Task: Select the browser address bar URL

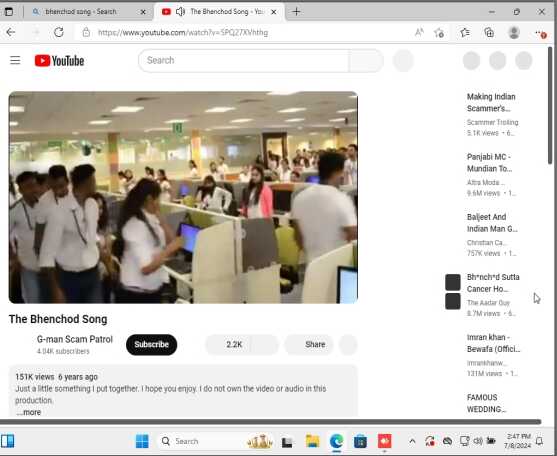Action: [183, 33]
